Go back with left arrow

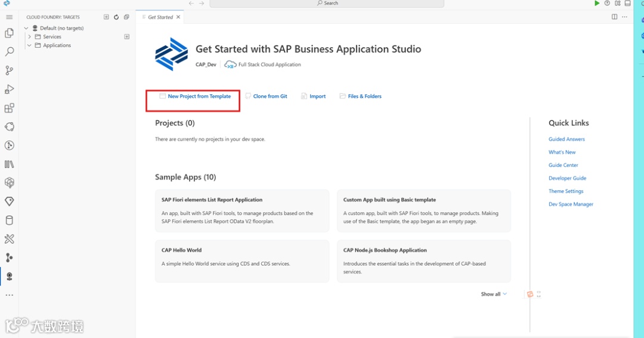191,4
